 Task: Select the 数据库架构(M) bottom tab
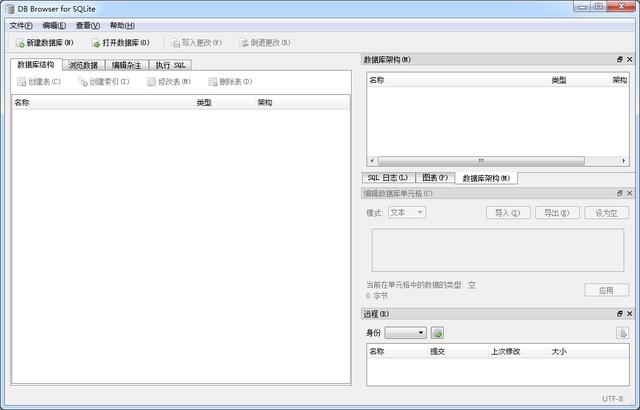[486, 178]
